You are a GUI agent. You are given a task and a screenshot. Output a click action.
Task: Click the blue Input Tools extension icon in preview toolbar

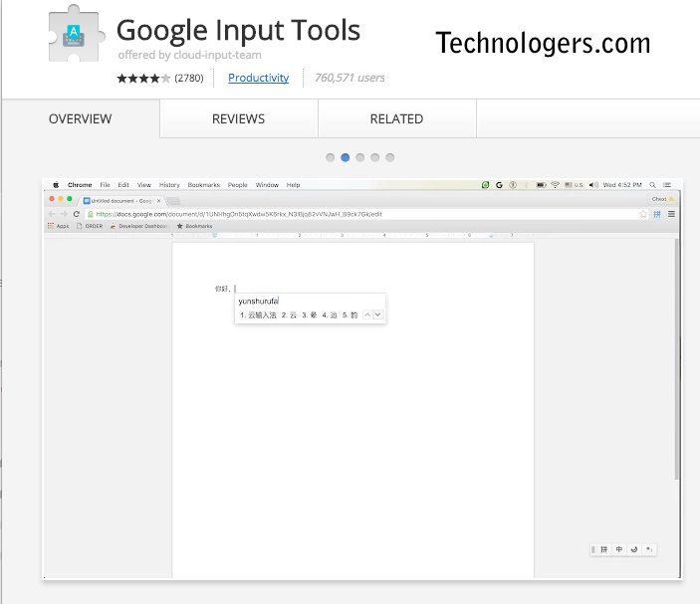point(657,214)
